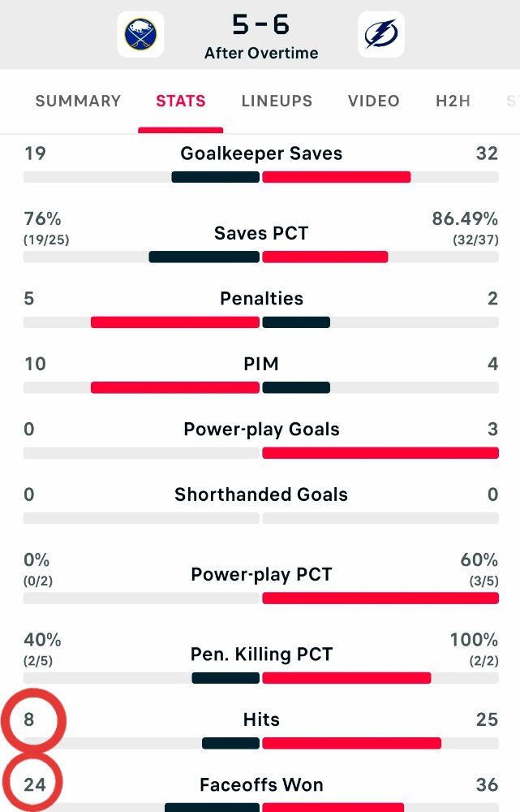Select the Goalkeeper Saves stat label
Screen dimensions: 520x812
click(x=261, y=153)
